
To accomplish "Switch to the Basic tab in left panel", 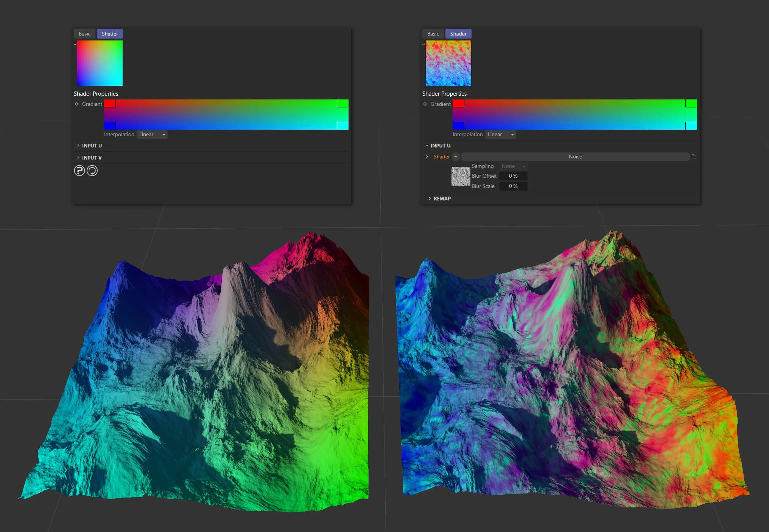I will coord(84,33).
